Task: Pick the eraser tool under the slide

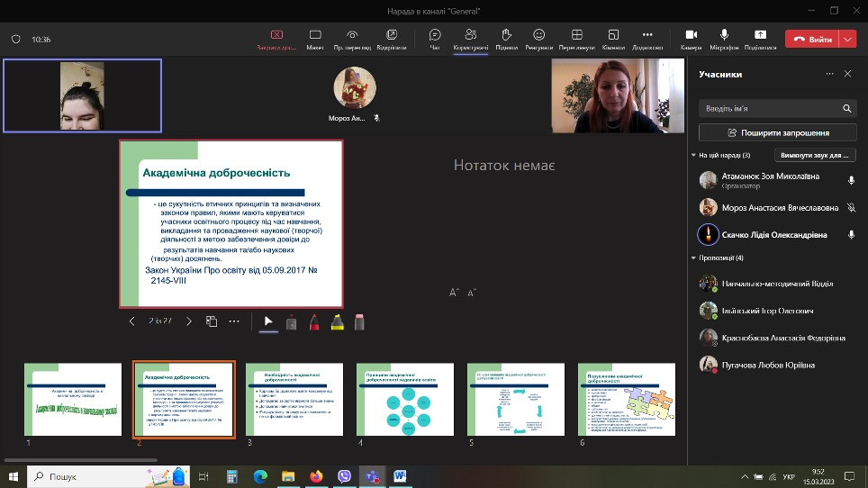Action: pyautogui.click(x=359, y=321)
